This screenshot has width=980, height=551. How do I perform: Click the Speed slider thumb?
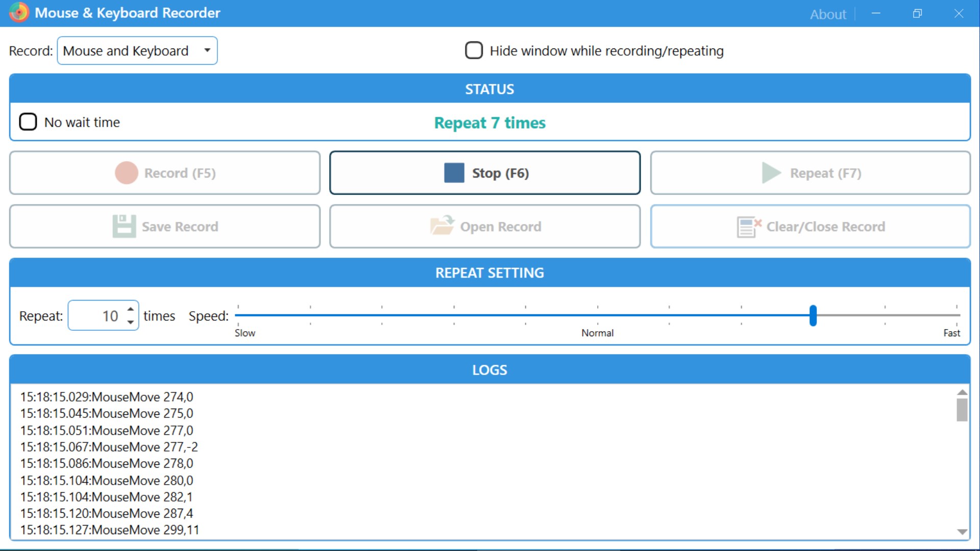click(813, 315)
